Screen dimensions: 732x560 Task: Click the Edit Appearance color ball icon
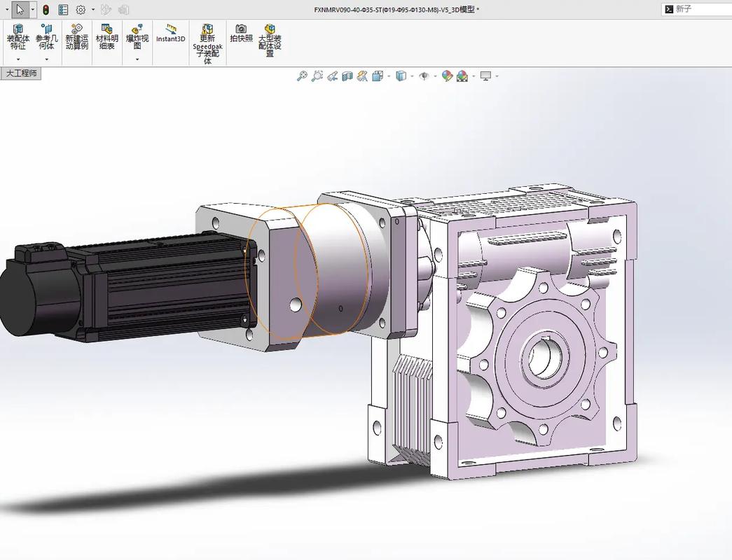click(447, 76)
